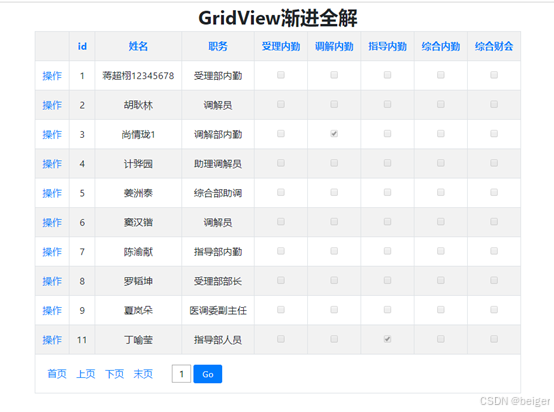This screenshot has height=412, width=554.
Task: Go to next page via 下页
Action: click(x=114, y=373)
